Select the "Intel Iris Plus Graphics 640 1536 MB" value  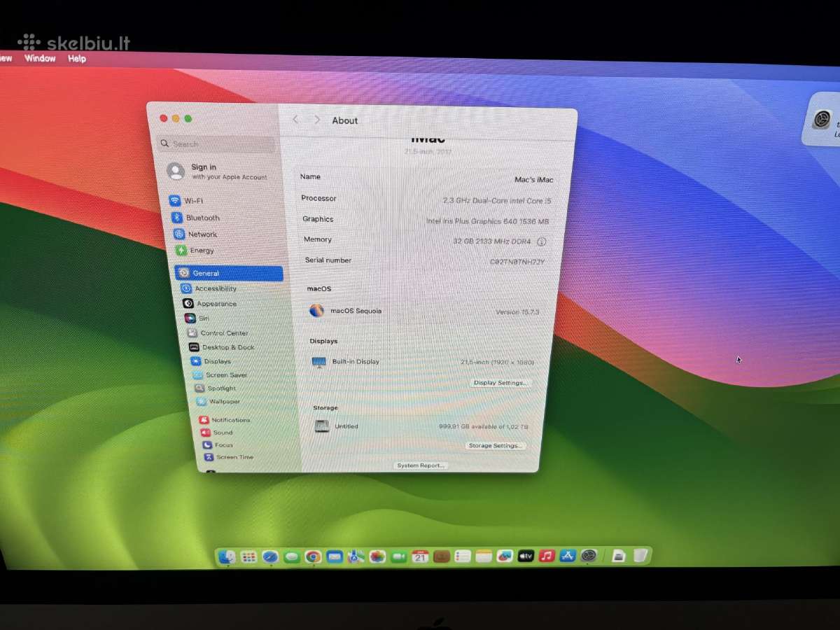487,221
